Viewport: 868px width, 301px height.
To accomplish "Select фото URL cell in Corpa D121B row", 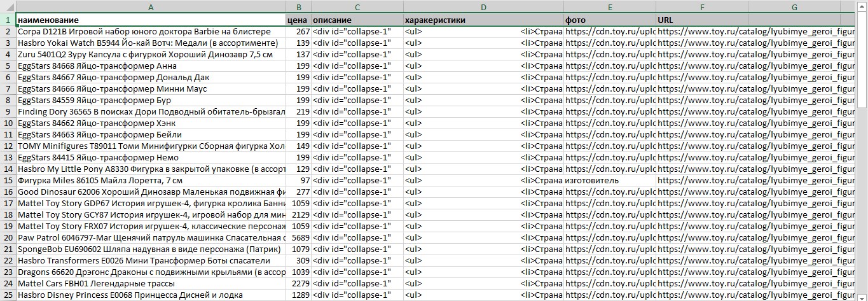I will (610, 31).
